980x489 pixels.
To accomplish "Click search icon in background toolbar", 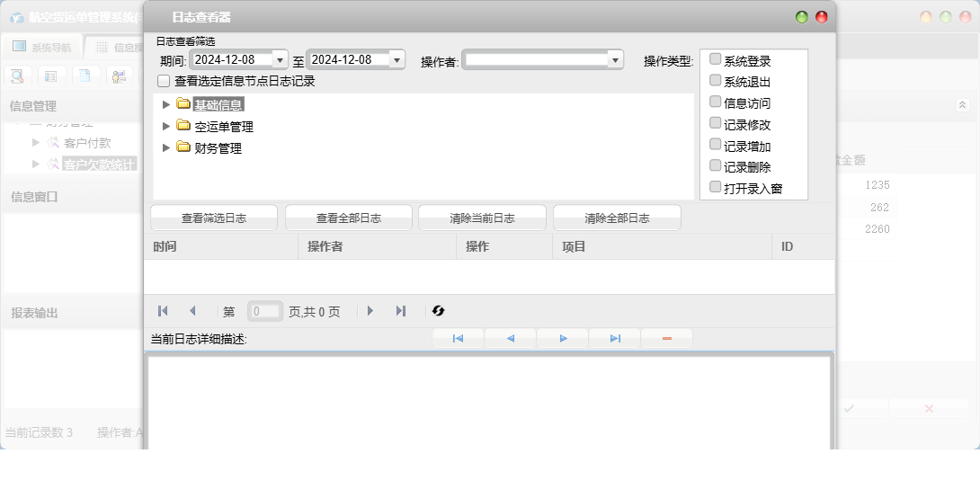I will click(x=17, y=76).
